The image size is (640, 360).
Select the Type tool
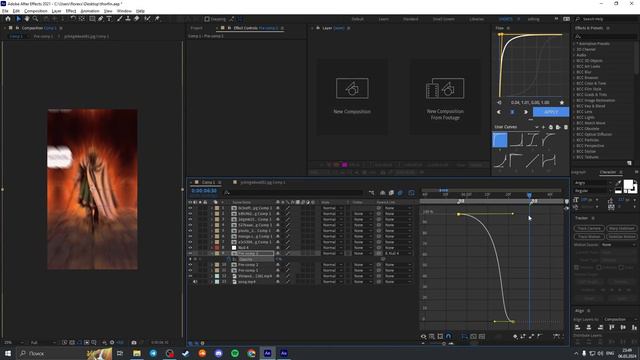tap(109, 19)
